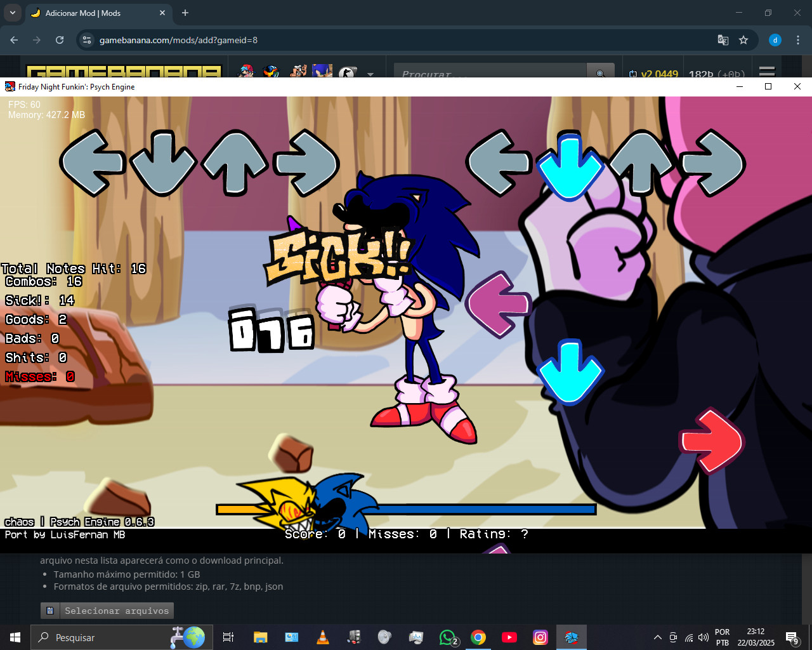This screenshot has height=650, width=812.
Task: Click the translate page icon in address bar
Action: (x=723, y=40)
